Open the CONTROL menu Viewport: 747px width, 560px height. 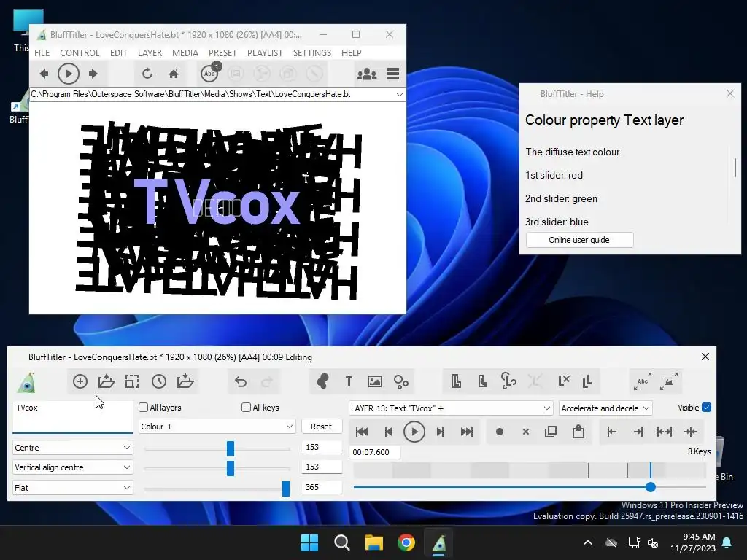(x=80, y=52)
